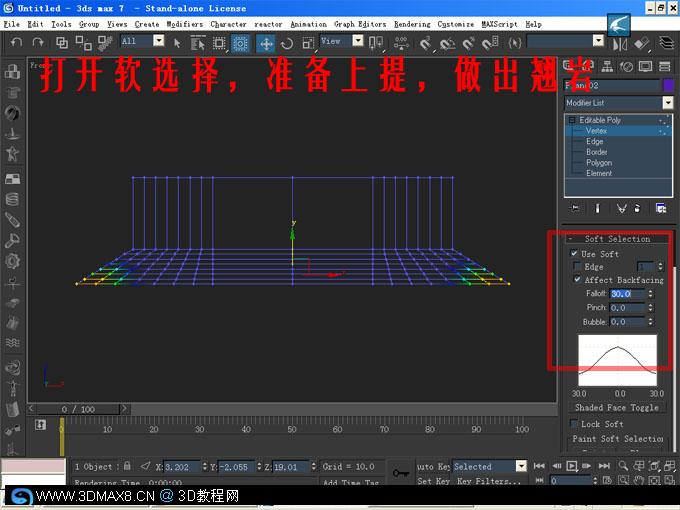Click the purple object color swatch
This screenshot has height=510, width=680.
pos(668,85)
